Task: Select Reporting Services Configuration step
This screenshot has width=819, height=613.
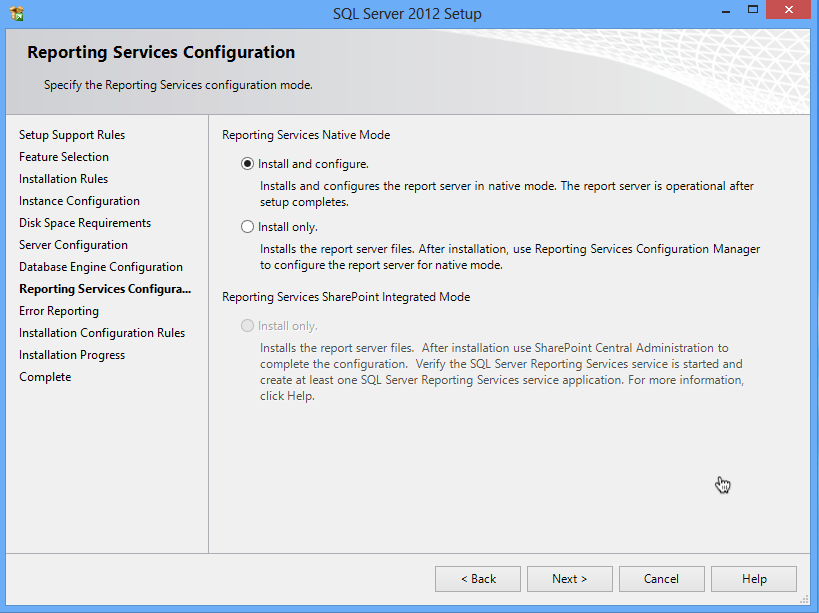Action: pos(104,289)
